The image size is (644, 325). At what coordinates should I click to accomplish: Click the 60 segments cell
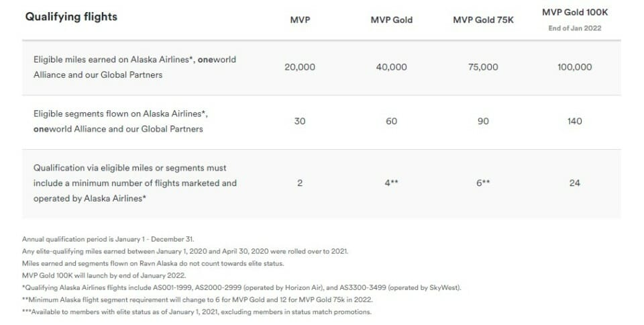[x=391, y=122]
